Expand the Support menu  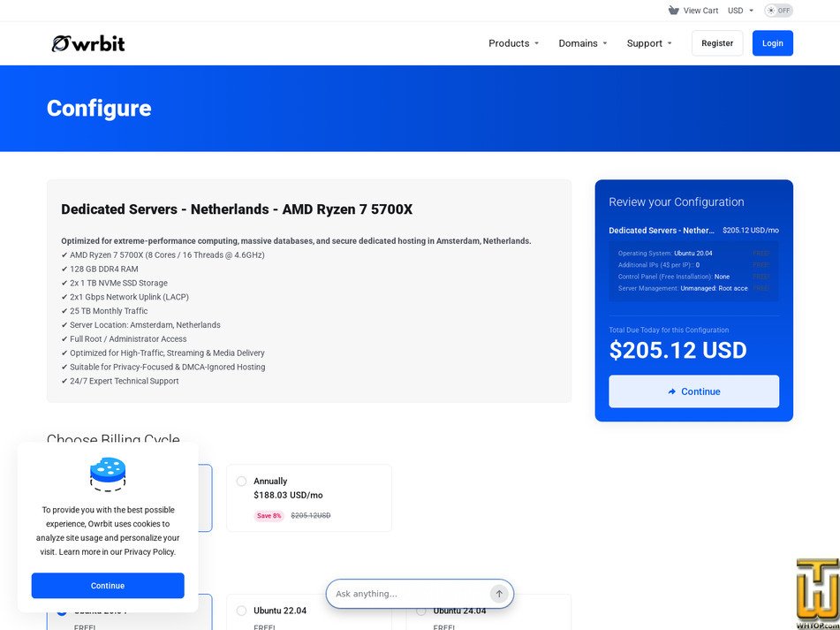(x=648, y=43)
